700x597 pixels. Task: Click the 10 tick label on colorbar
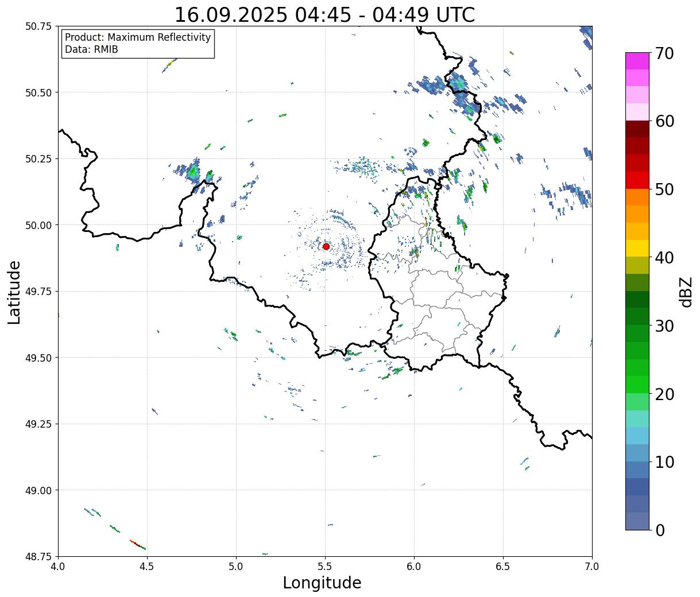pyautogui.click(x=664, y=462)
